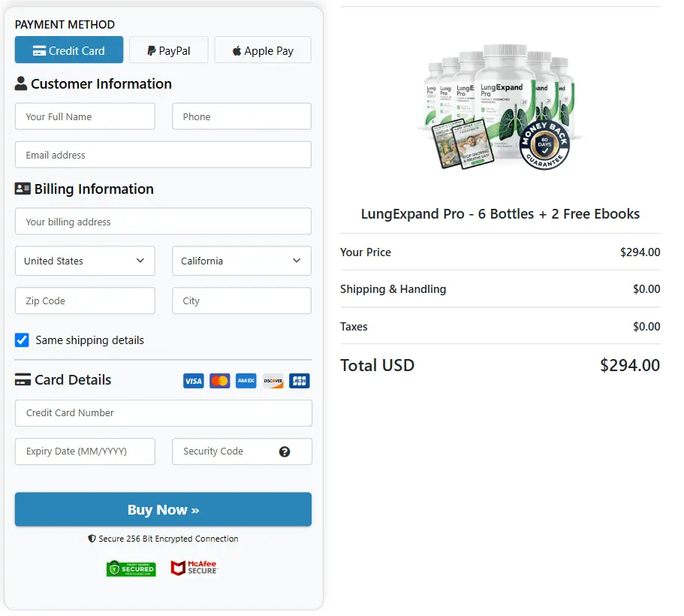The width and height of the screenshot is (684, 616).
Task: Click the McAfee Secure badge
Action: point(193,568)
